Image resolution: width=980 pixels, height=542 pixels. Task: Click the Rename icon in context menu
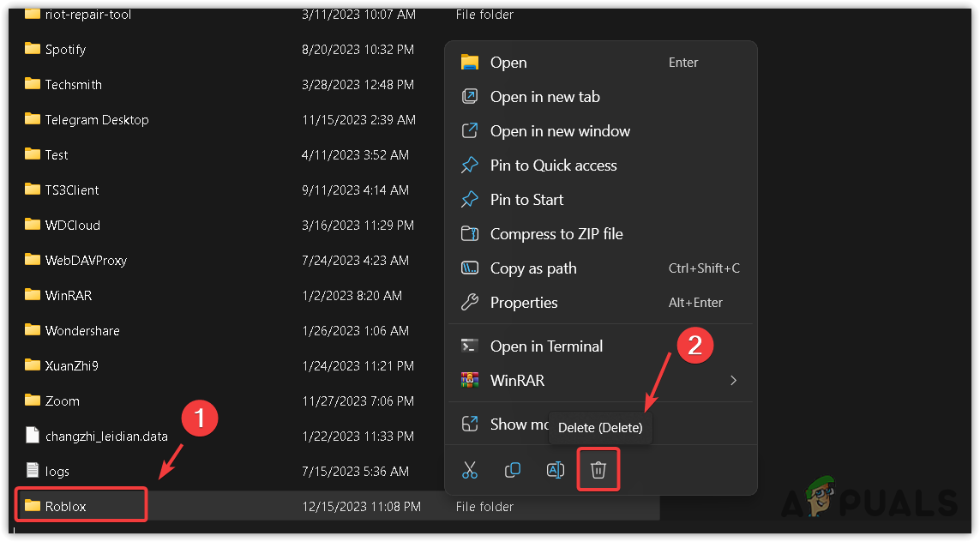tap(556, 470)
